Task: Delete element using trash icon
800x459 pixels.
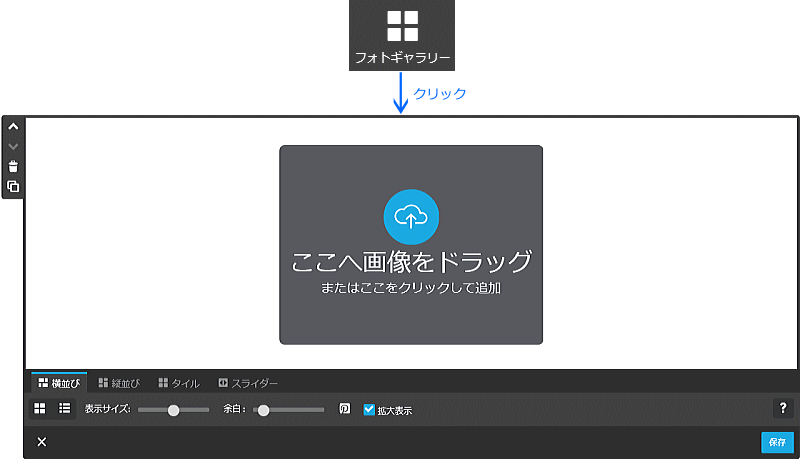Action: pyautogui.click(x=13, y=166)
